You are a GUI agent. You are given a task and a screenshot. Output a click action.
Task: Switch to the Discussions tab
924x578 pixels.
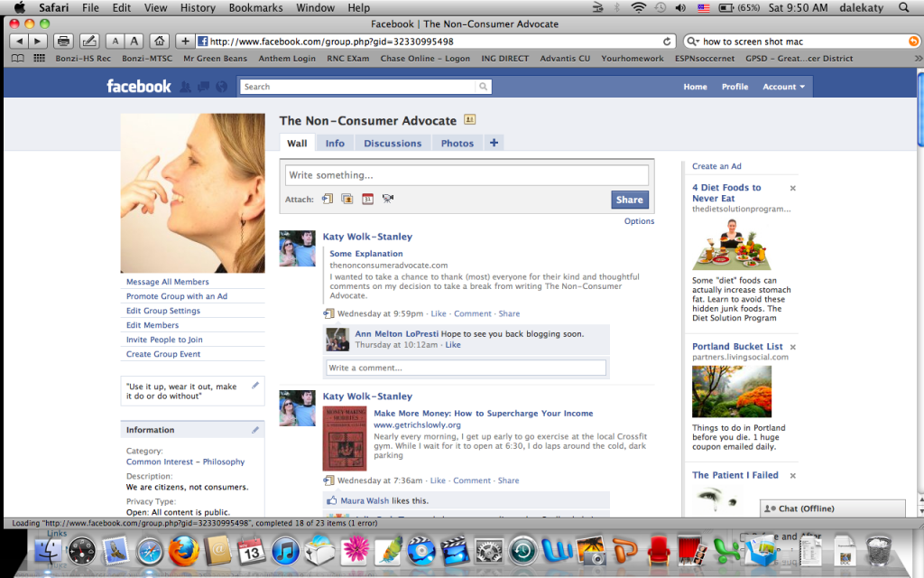[393, 144]
